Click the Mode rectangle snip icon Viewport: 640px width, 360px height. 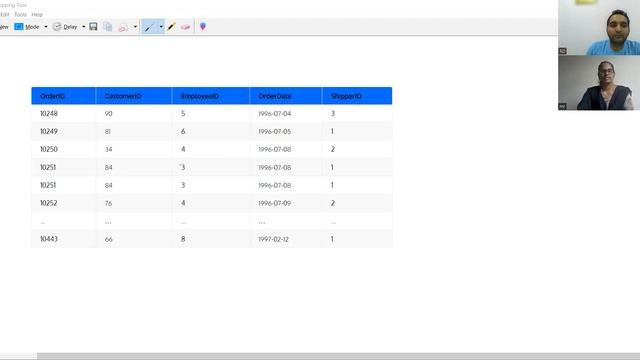tap(19, 27)
